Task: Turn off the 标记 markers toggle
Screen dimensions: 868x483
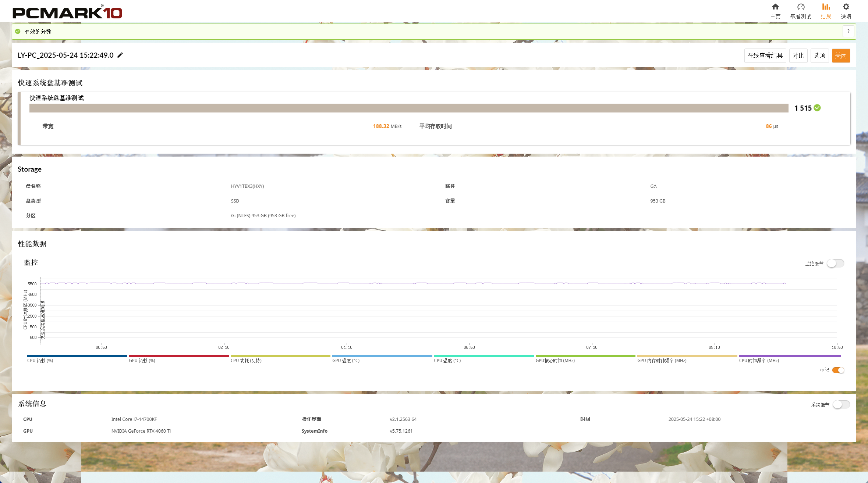Action: click(838, 370)
